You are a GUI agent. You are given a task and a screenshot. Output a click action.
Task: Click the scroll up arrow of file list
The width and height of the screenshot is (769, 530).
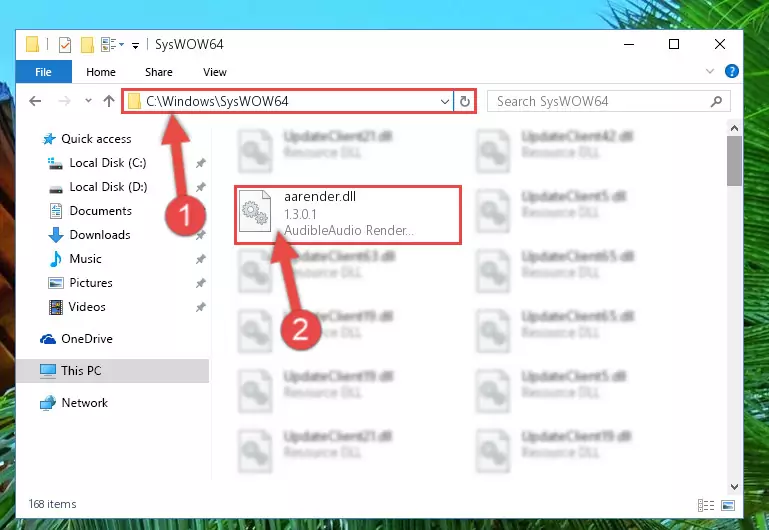click(x=734, y=128)
